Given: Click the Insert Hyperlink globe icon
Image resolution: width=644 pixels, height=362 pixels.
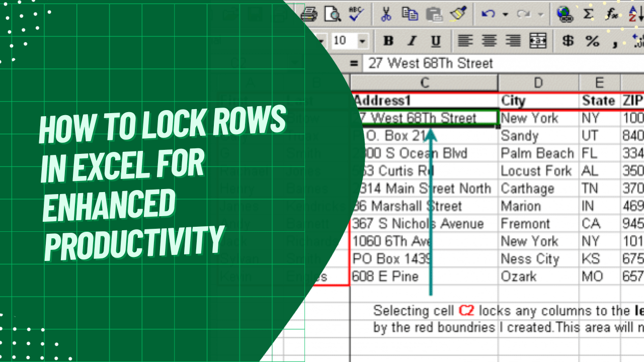Looking at the screenshot, I should (565, 14).
